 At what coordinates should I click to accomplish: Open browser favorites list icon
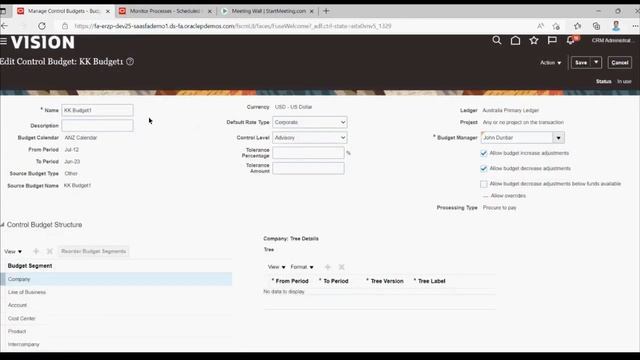tap(577, 26)
